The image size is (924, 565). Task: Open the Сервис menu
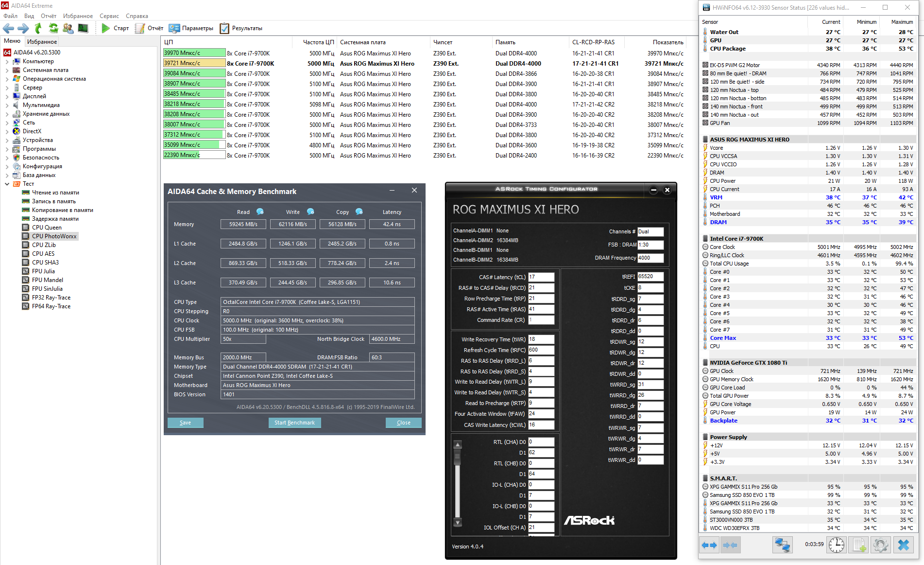click(x=109, y=16)
